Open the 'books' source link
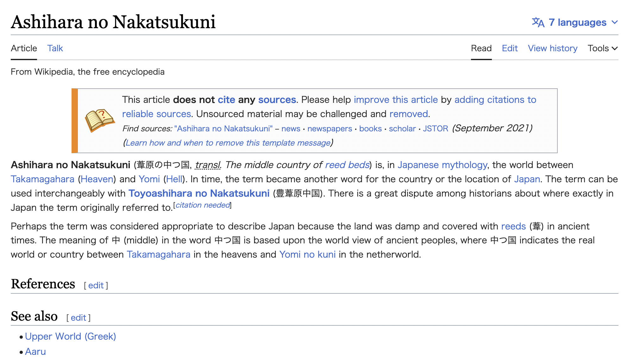 [x=370, y=129]
